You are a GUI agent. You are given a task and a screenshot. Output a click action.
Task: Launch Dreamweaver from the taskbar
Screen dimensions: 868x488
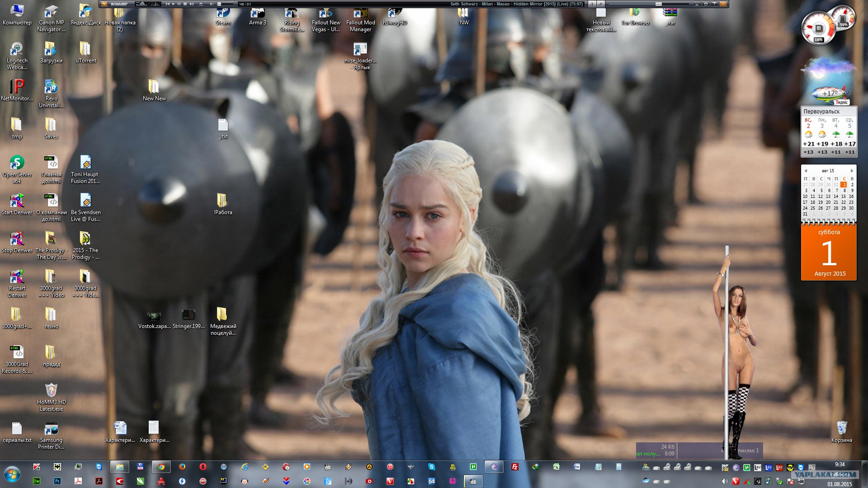coord(37,481)
